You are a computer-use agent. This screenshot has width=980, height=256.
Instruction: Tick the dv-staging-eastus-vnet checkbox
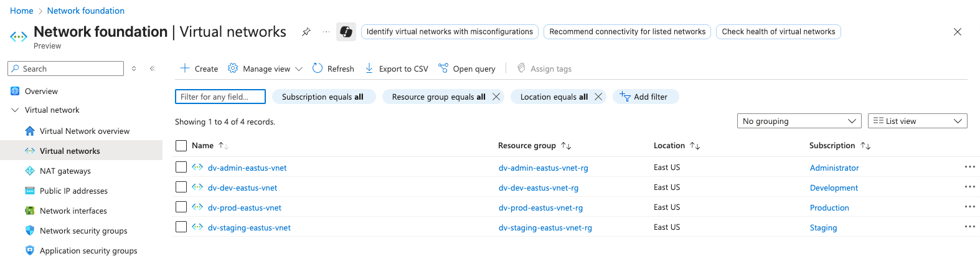[x=181, y=227]
